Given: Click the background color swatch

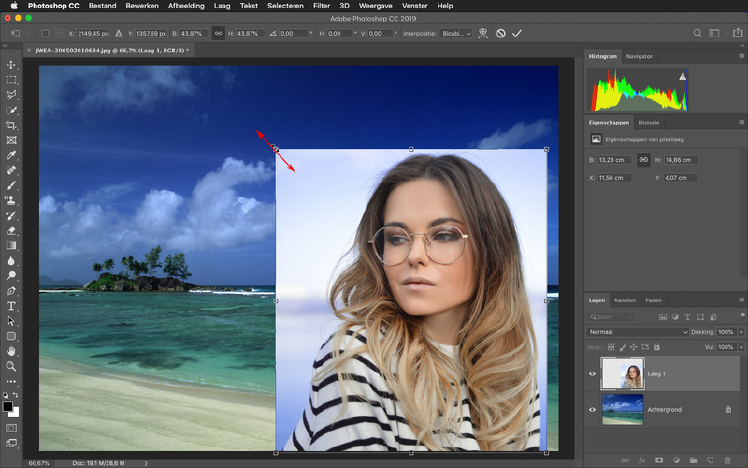Looking at the screenshot, I should tap(15, 413).
